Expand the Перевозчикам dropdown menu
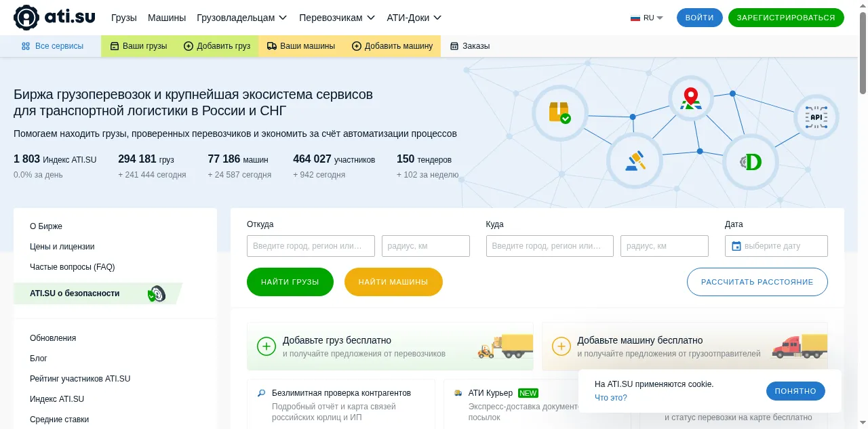 pyautogui.click(x=337, y=18)
